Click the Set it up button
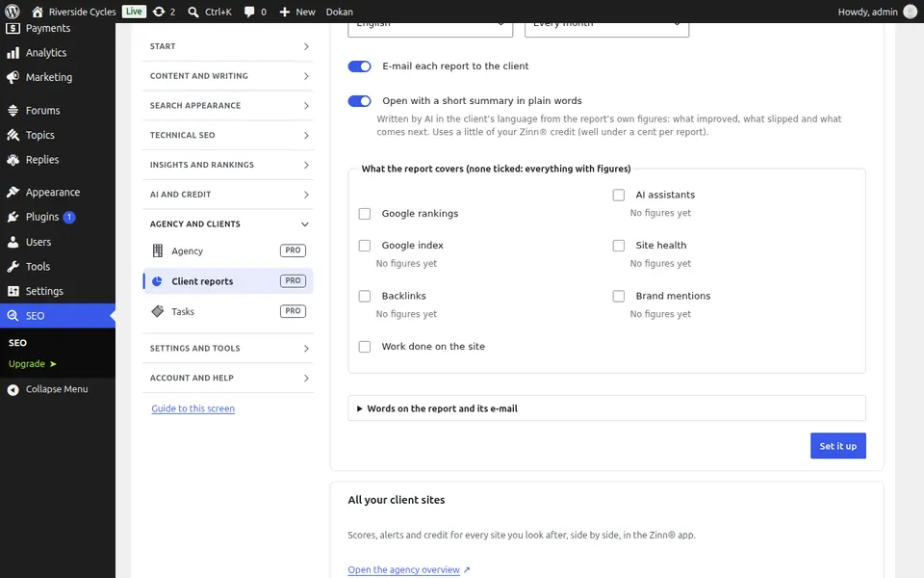Viewport: 924px width, 578px height. pyautogui.click(x=838, y=446)
